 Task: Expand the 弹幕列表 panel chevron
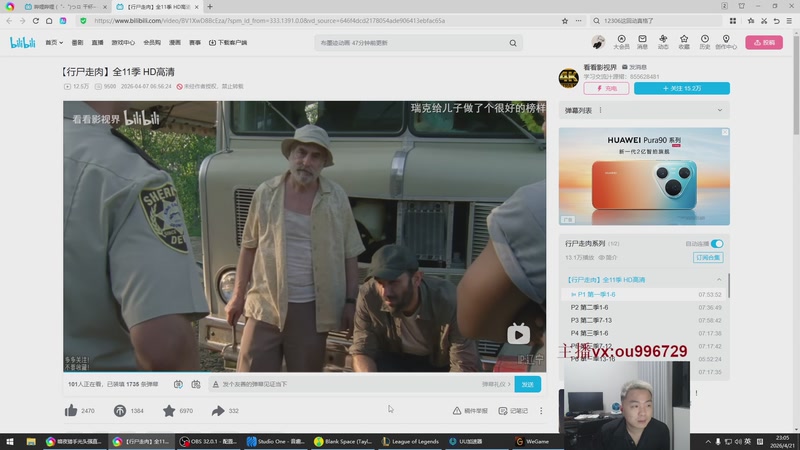[720, 110]
